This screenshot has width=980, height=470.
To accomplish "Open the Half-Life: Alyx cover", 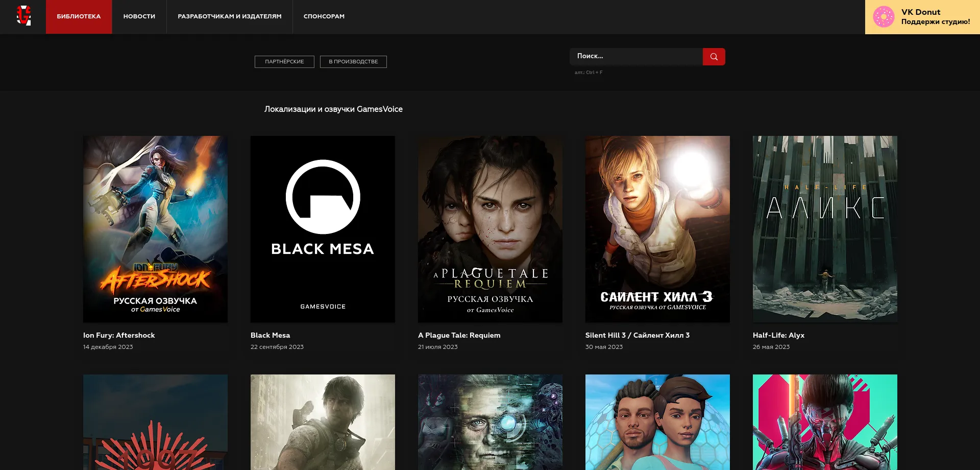I will pyautogui.click(x=825, y=229).
